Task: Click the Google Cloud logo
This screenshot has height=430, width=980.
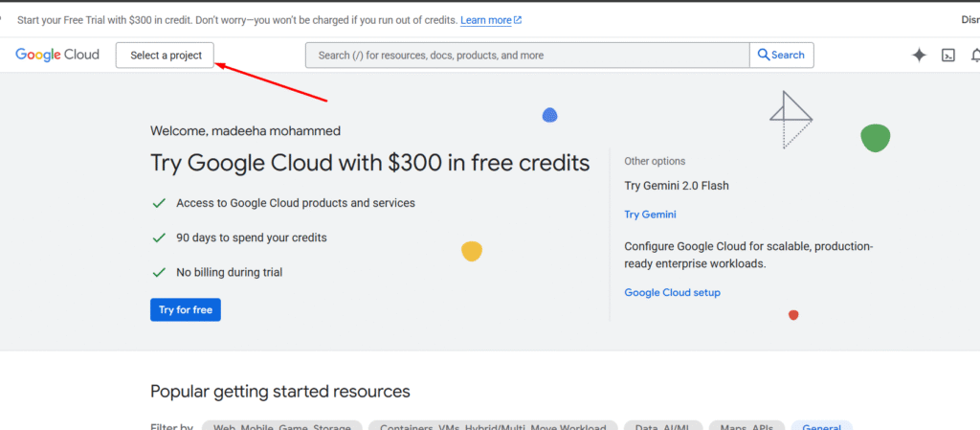Action: [x=57, y=55]
